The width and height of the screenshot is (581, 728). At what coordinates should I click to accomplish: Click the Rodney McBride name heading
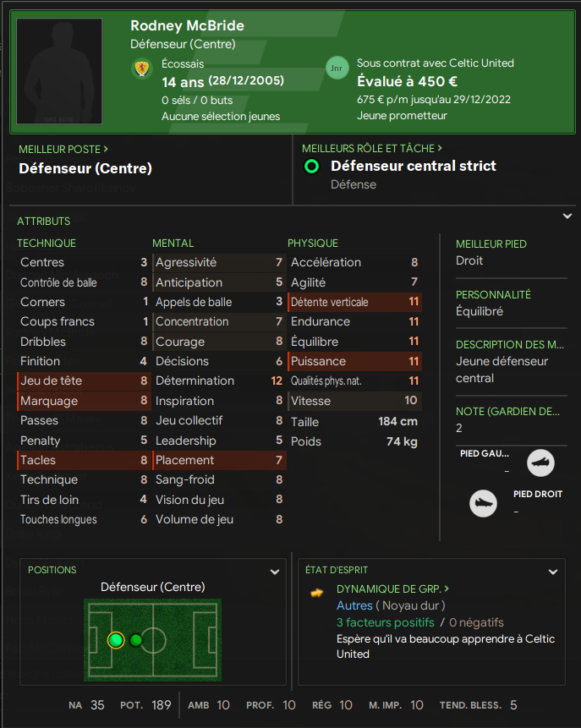click(x=187, y=26)
